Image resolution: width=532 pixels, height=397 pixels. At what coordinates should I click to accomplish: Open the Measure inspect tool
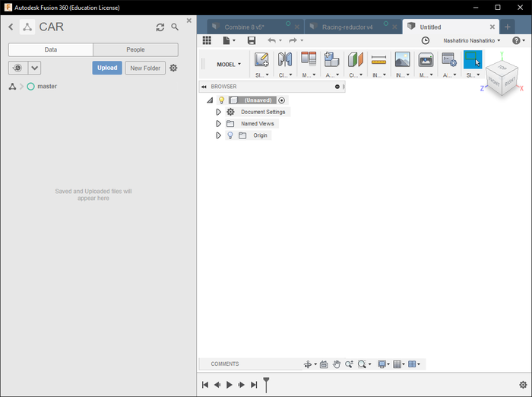click(378, 60)
